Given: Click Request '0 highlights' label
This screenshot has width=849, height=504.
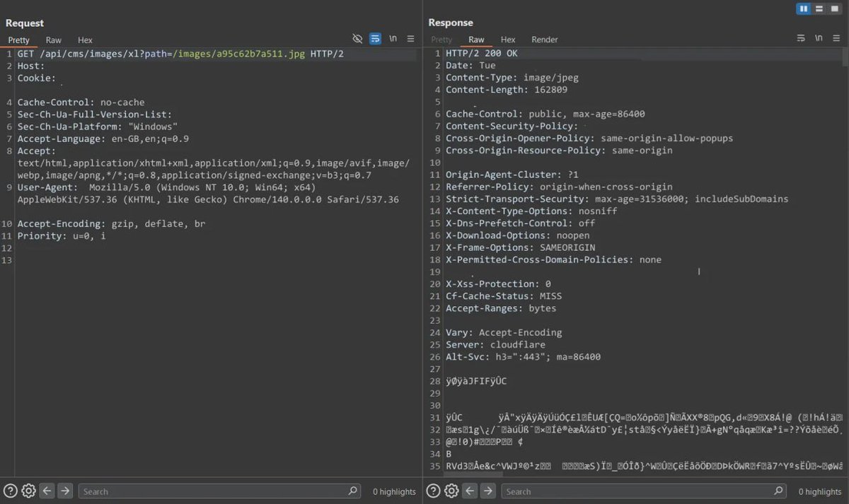Looking at the screenshot, I should click(394, 491).
